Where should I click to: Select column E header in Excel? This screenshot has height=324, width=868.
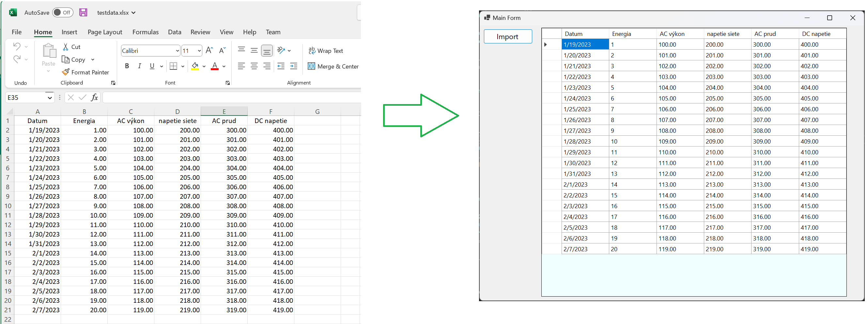(x=224, y=112)
